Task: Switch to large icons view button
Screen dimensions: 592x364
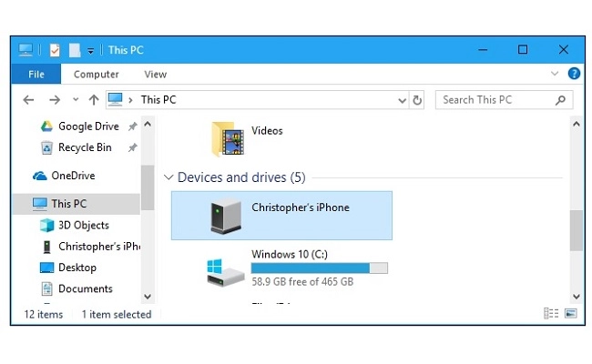Action: point(571,314)
